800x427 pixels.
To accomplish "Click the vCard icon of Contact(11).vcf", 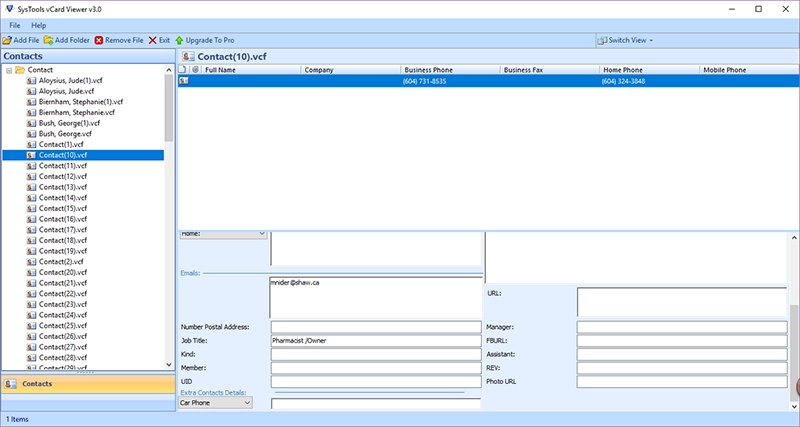I will point(31,166).
